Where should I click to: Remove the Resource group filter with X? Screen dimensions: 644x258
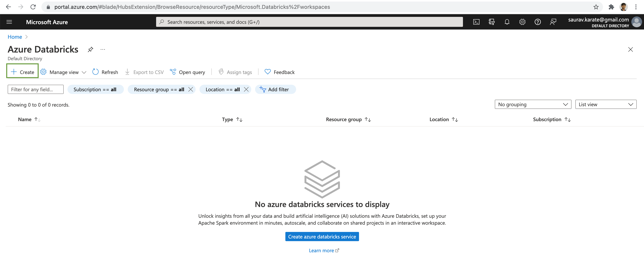190,89
